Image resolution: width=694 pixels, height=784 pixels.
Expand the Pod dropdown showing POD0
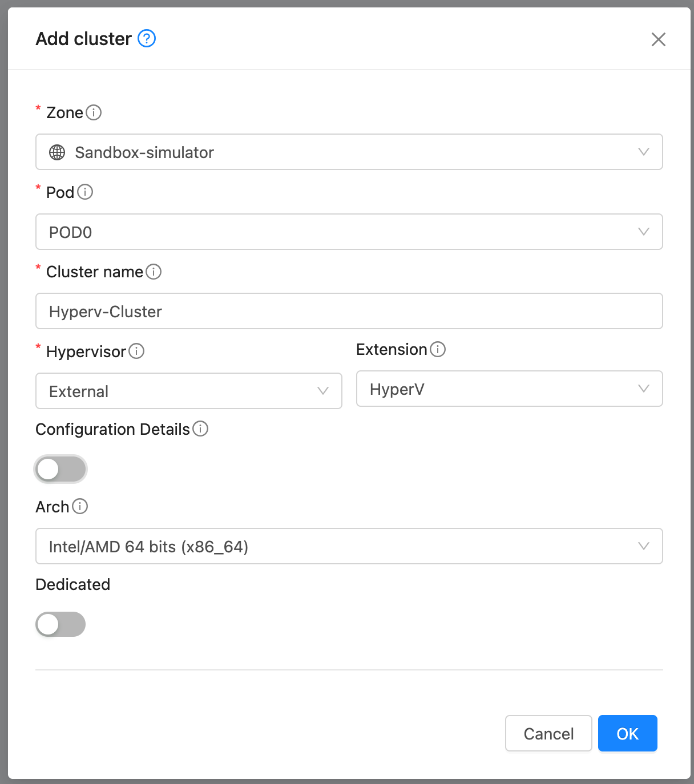[349, 232]
